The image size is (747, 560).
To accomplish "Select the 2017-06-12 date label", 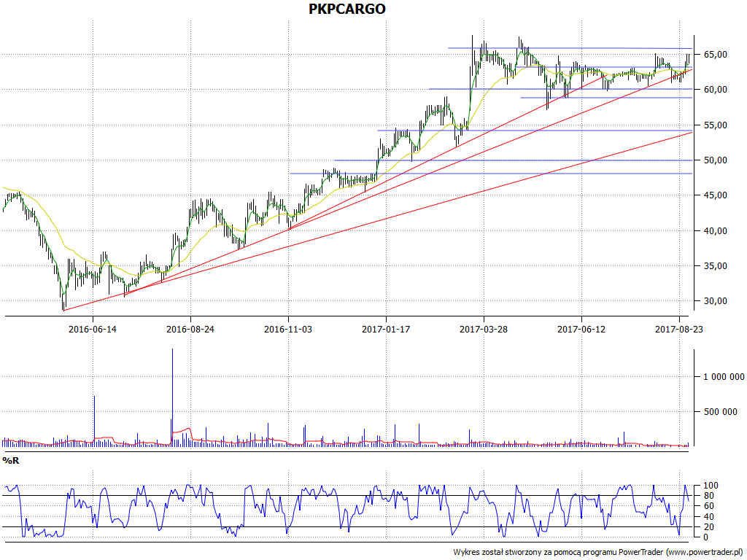I will [x=581, y=329].
